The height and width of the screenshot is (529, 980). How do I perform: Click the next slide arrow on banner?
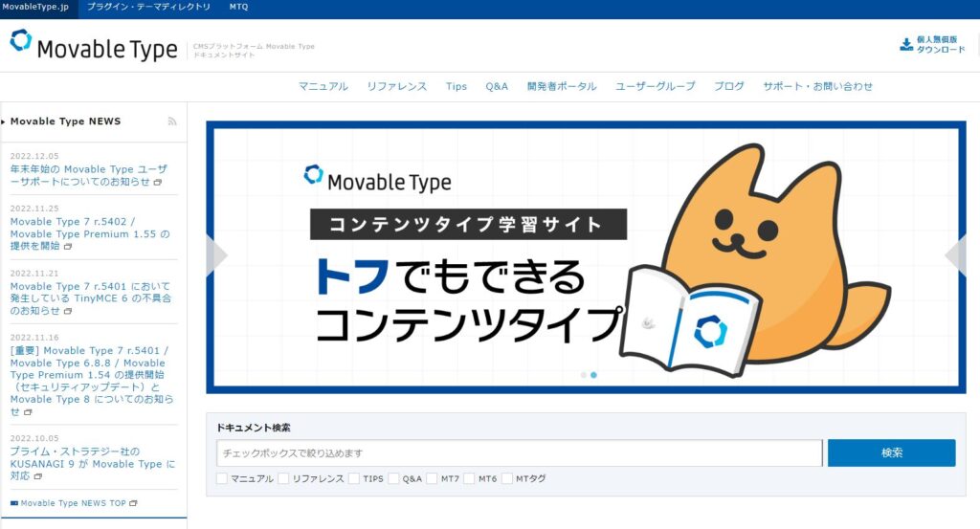tap(956, 254)
